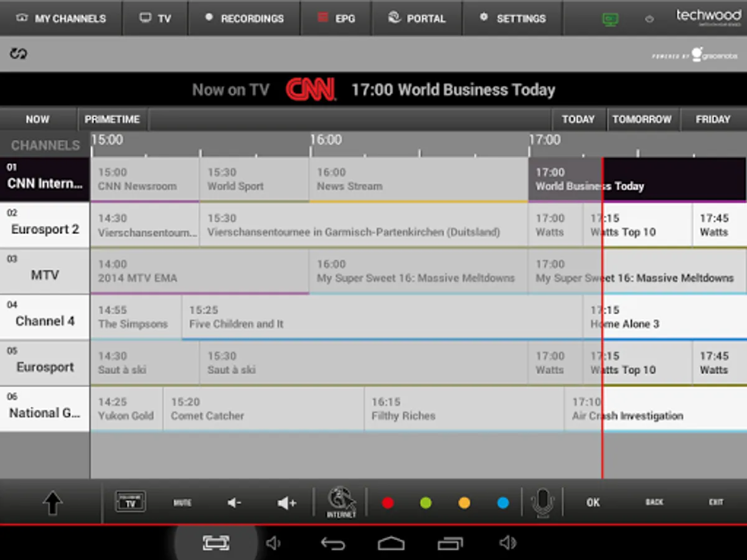Click the yellow color button

[x=464, y=503]
